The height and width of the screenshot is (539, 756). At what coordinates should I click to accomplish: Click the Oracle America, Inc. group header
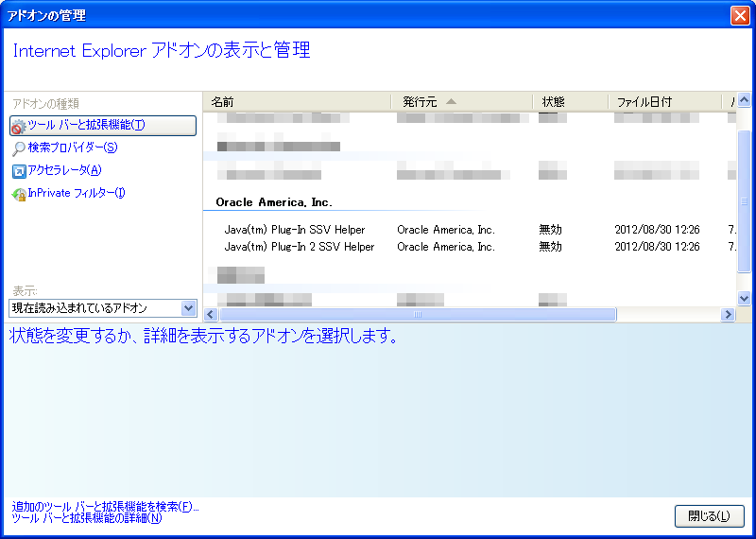[273, 202]
